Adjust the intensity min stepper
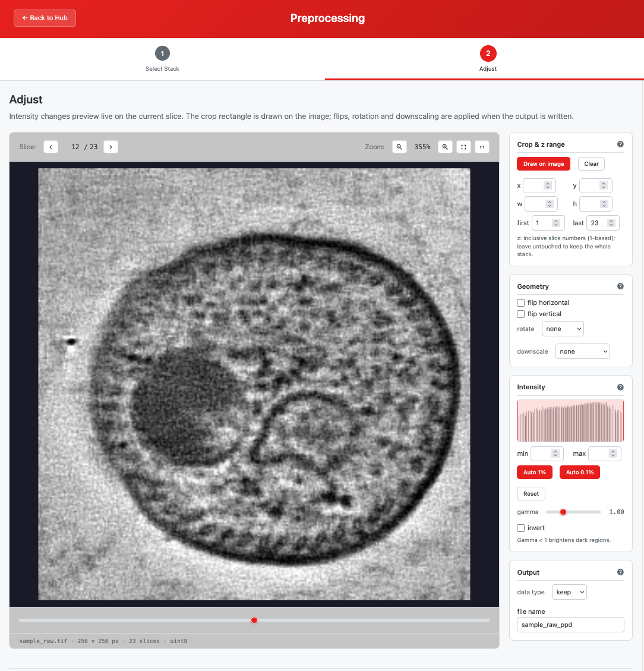Image resolution: width=644 pixels, height=671 pixels. (x=555, y=453)
